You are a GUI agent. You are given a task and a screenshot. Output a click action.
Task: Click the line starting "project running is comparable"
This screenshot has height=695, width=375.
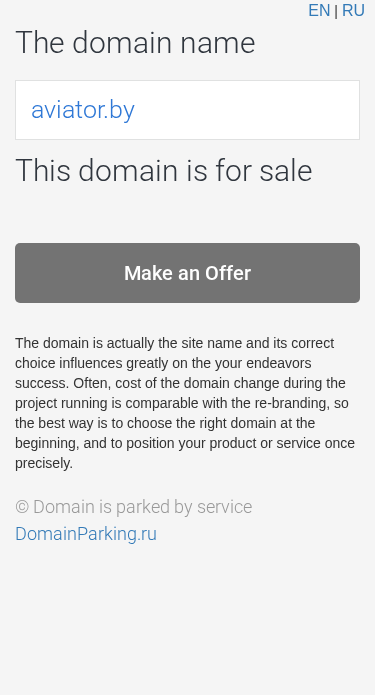[x=182, y=403]
